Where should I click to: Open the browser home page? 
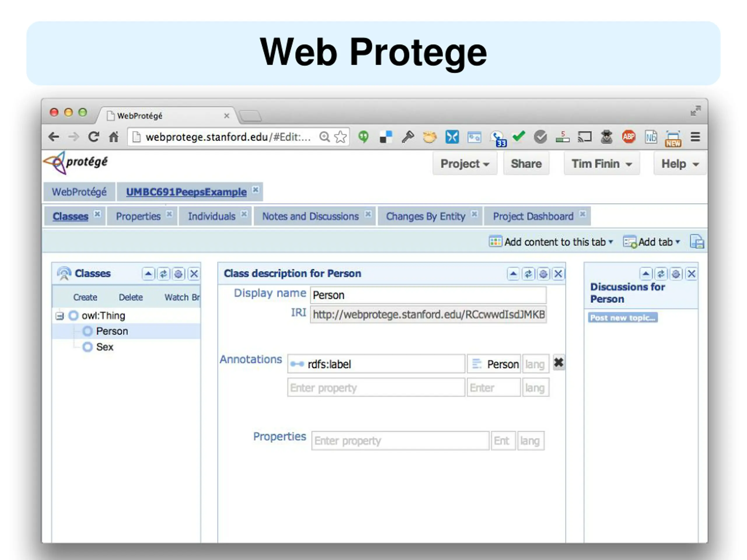pos(114,137)
